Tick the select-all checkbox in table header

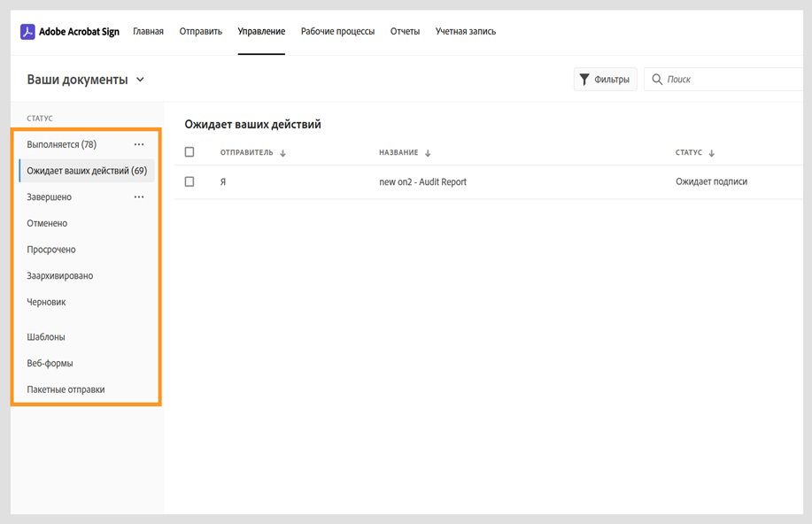tap(189, 152)
